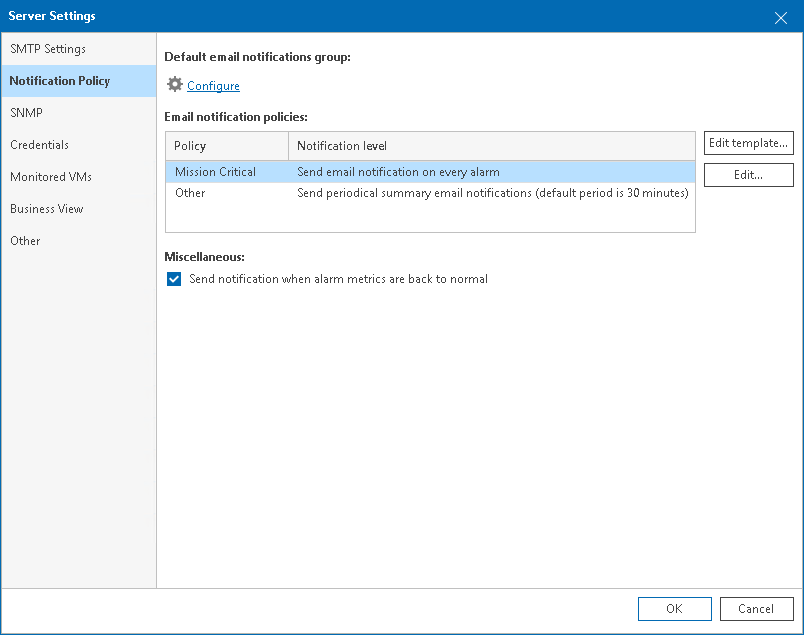The width and height of the screenshot is (804, 635).
Task: Open the Monitored VMs section
Action: [51, 177]
